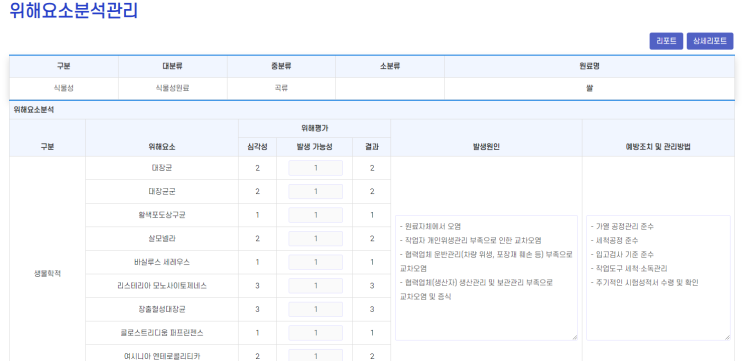Click the 리스테리아 모노사이토제네스 발생 가능성 field
The height and width of the screenshot is (361, 743).
point(316,286)
